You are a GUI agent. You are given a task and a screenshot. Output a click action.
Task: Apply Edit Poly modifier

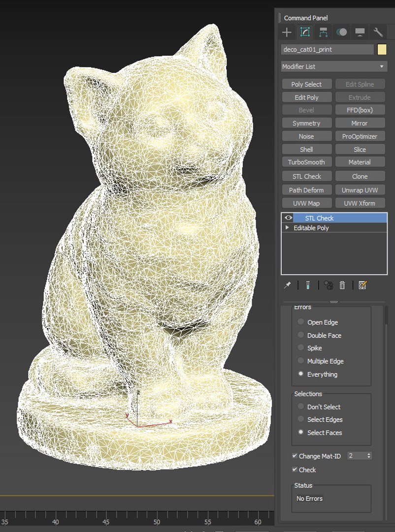(x=306, y=98)
